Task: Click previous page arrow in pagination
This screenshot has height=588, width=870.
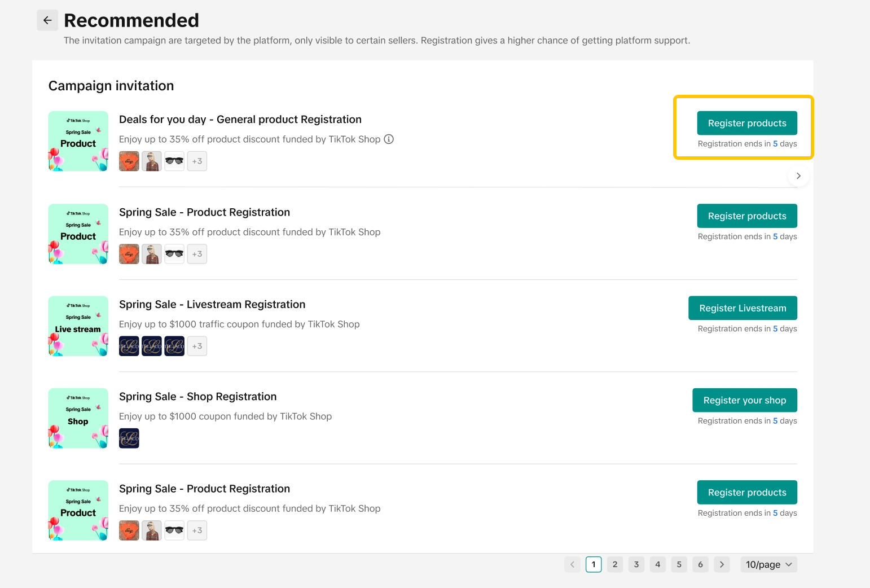Action: pyautogui.click(x=572, y=564)
